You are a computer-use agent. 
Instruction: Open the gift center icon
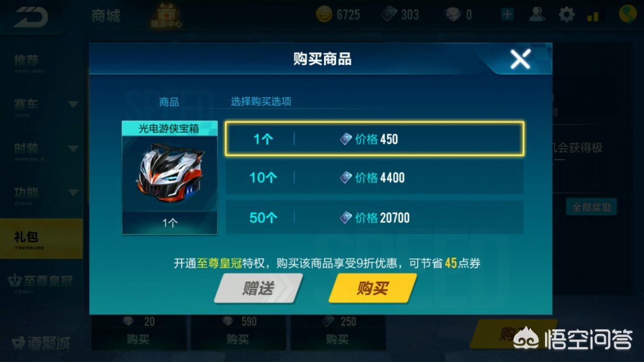coord(167,15)
